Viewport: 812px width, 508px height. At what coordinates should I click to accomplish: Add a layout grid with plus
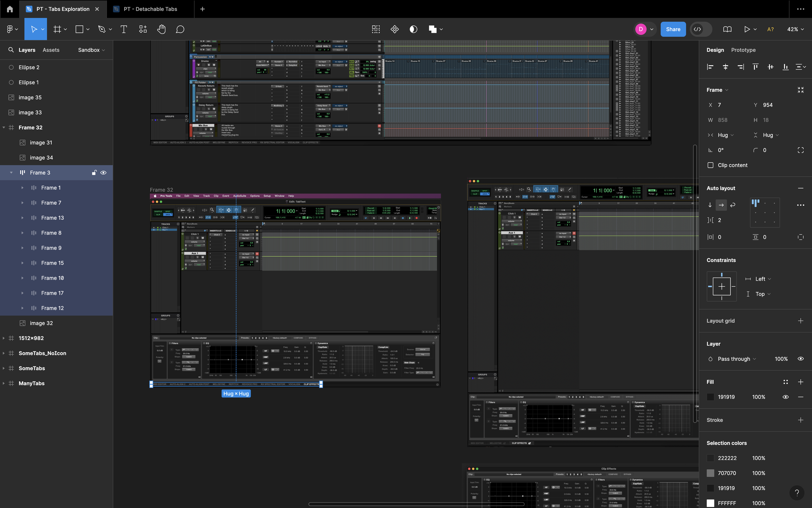[801, 321]
